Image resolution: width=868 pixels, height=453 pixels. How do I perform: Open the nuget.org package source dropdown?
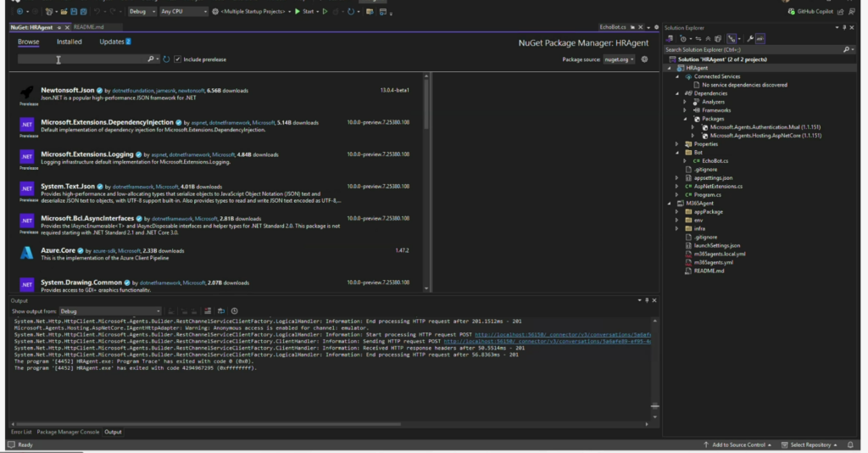click(619, 59)
